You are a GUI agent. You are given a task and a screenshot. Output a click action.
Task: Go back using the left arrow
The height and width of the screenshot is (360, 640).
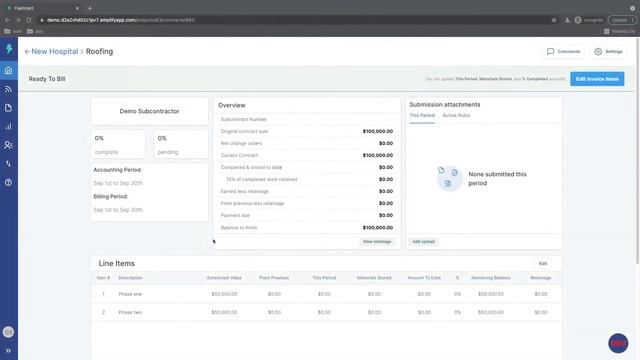[x=27, y=51]
